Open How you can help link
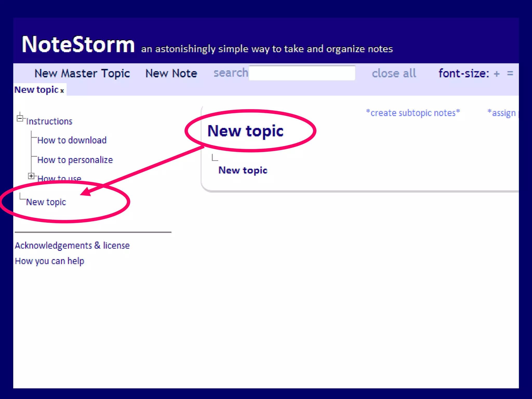This screenshot has width=532, height=399. point(50,261)
